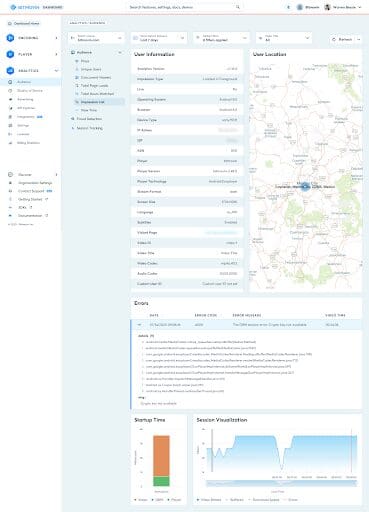Toggle the Video Bitrate legend item
The height and width of the screenshot is (512, 369).
coord(209,500)
